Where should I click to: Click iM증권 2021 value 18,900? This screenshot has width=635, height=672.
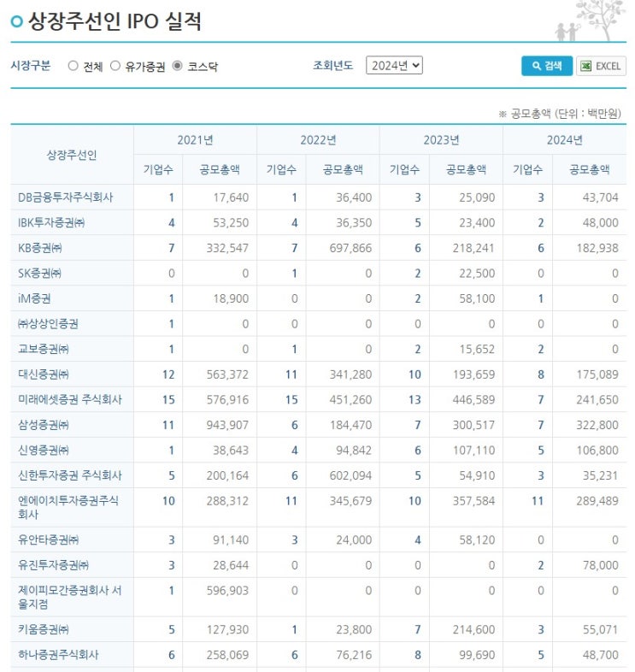click(x=231, y=298)
